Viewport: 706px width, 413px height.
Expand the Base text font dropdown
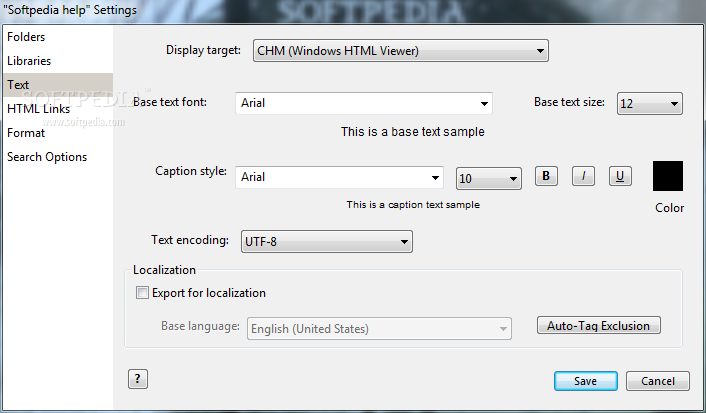pos(365,103)
